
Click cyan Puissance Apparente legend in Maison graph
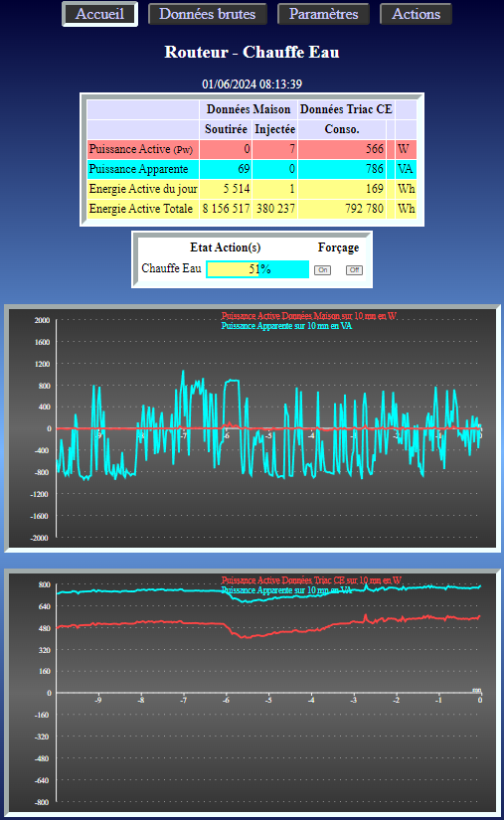pyautogui.click(x=286, y=326)
